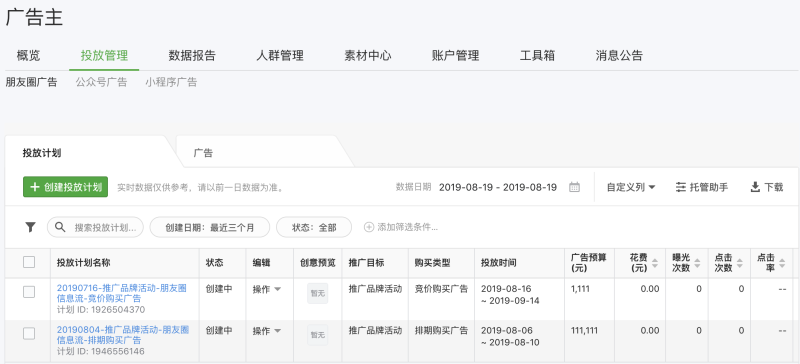Viewport: 800px width, 364px height.
Task: Click the filter funnel icon
Action: pyautogui.click(x=31, y=227)
